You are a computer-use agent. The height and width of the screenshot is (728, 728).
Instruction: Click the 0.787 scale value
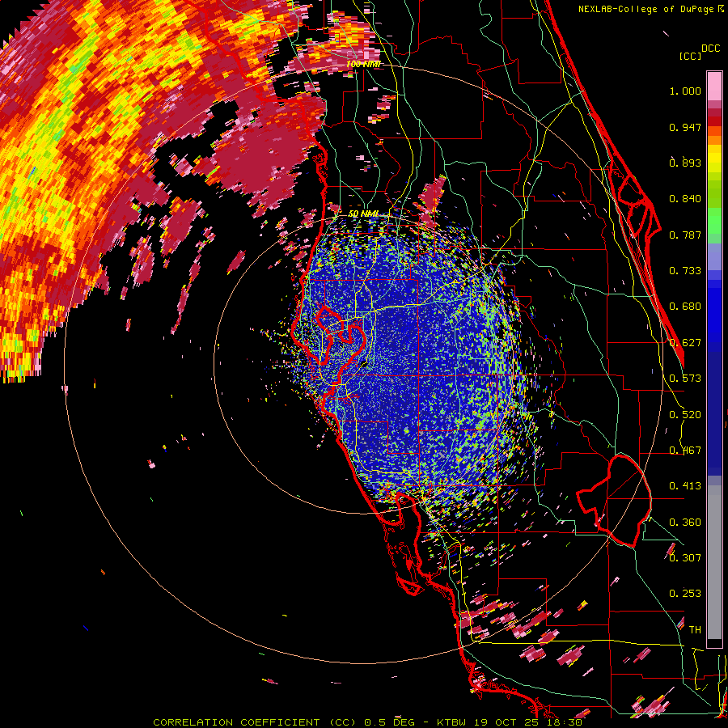coord(685,235)
